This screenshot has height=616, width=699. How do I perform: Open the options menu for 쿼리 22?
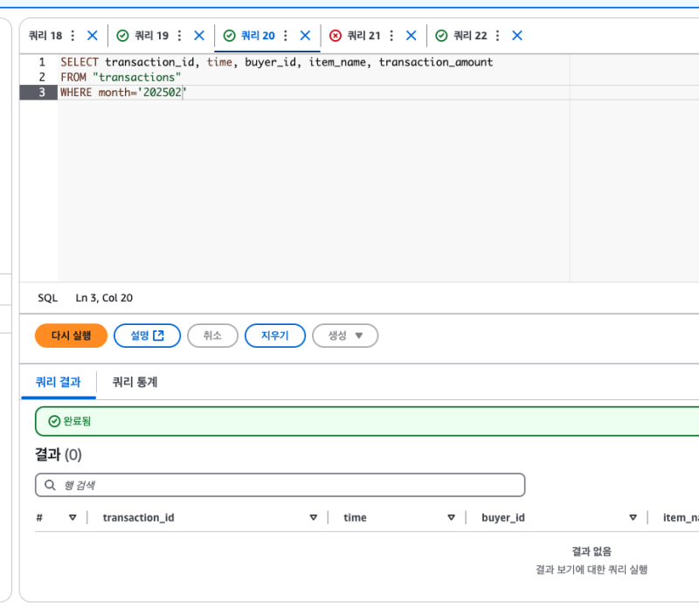[498, 36]
